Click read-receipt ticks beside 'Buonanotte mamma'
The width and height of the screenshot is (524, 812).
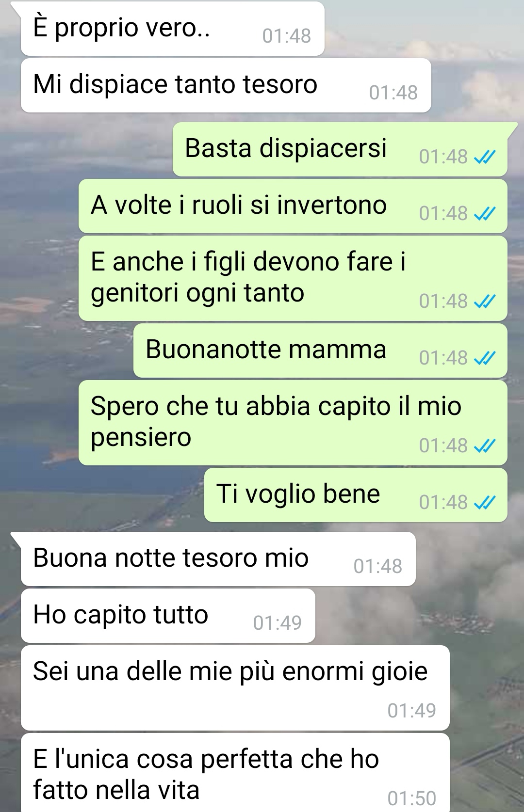(484, 358)
